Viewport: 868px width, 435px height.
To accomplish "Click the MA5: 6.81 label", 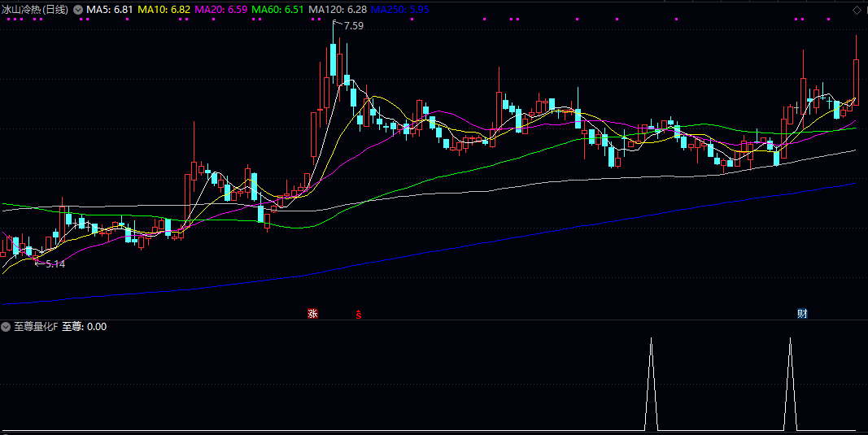I will click(x=110, y=10).
